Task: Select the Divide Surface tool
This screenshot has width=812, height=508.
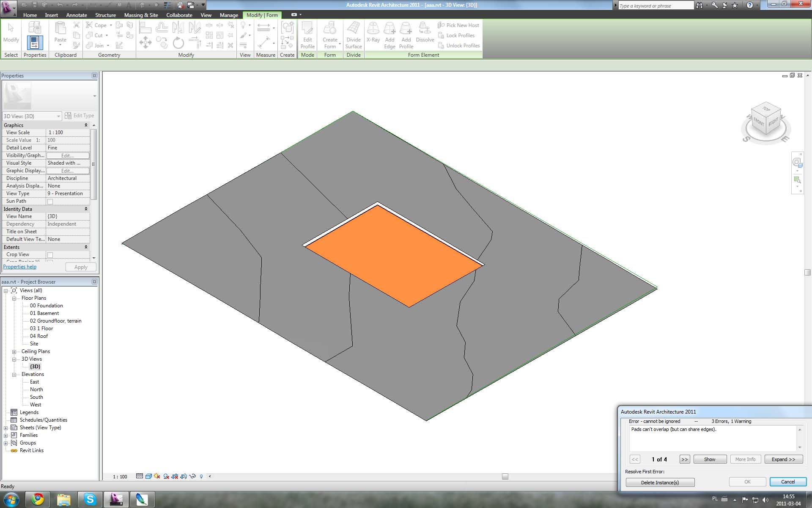Action: point(353,35)
